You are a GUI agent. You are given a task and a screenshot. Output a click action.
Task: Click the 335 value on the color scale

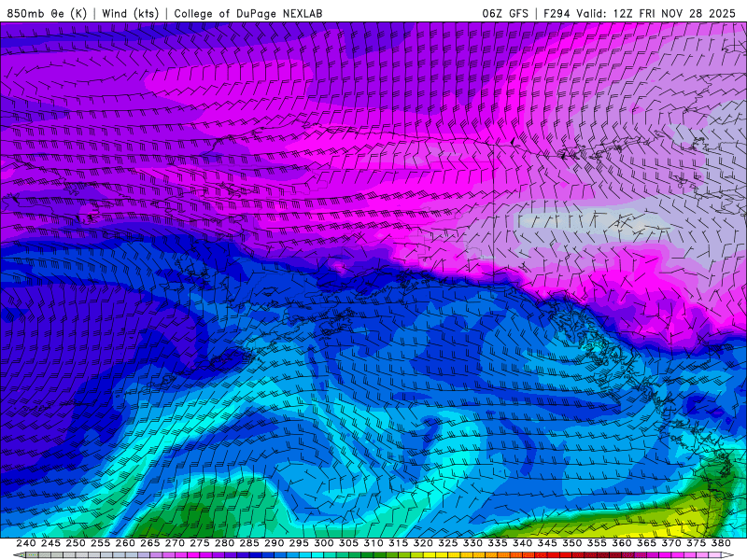[x=497, y=543]
